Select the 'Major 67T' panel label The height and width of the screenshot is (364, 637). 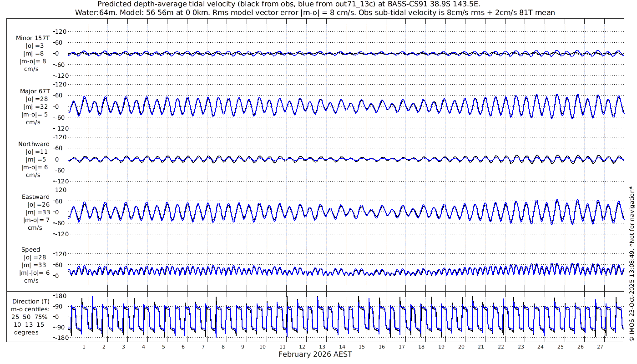[x=35, y=91]
